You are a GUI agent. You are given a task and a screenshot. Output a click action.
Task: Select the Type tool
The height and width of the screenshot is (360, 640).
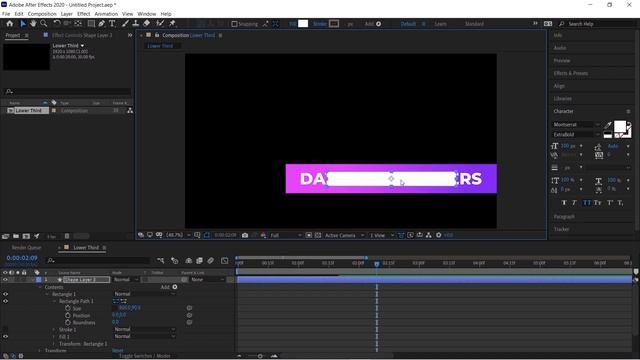[x=112, y=24]
